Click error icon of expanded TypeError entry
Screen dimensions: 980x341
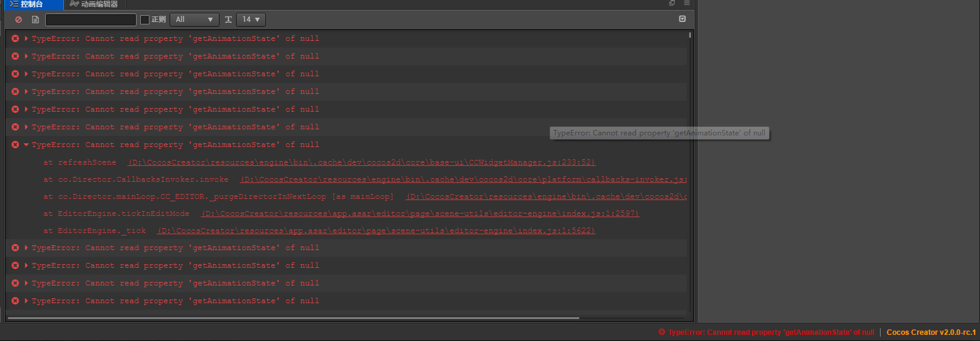click(x=15, y=145)
